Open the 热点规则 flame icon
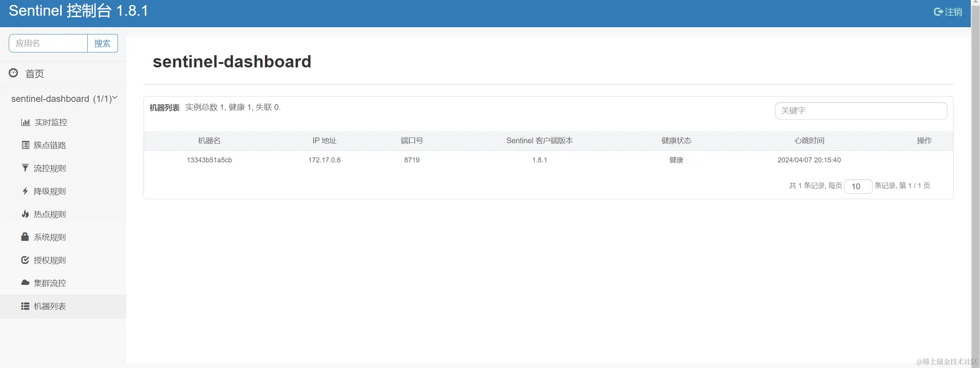The width and height of the screenshot is (980, 368). pos(25,214)
